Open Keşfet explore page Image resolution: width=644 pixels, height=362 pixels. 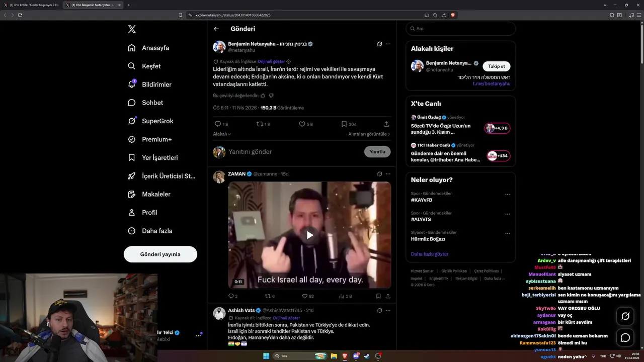click(144, 66)
